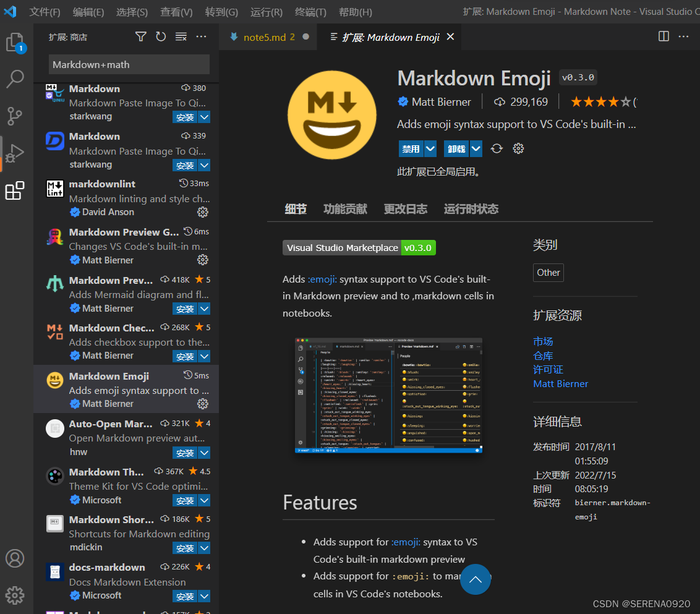Image resolution: width=700 pixels, height=614 pixels.
Task: Open Source Control view
Action: [15, 116]
